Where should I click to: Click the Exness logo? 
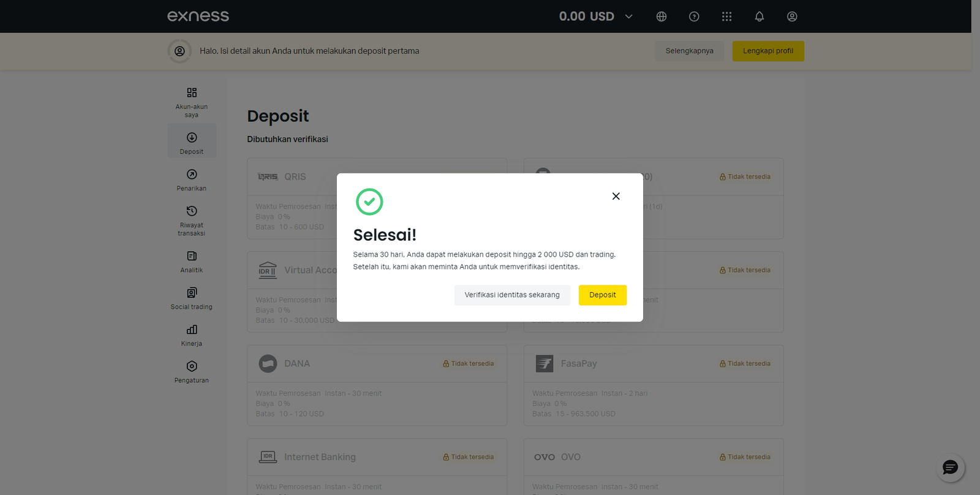[x=198, y=17]
